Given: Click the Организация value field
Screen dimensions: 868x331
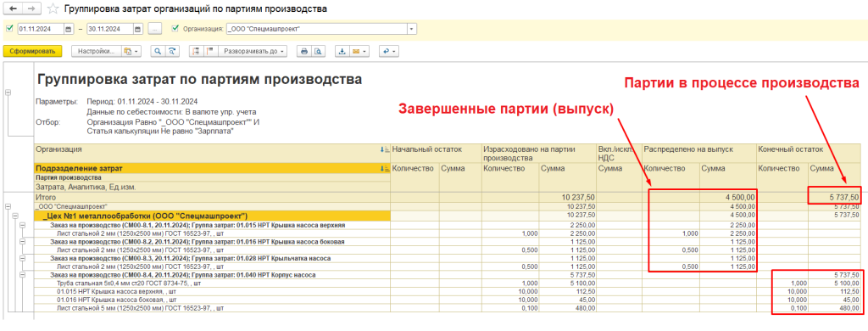Looking at the screenshot, I should 317,29.
